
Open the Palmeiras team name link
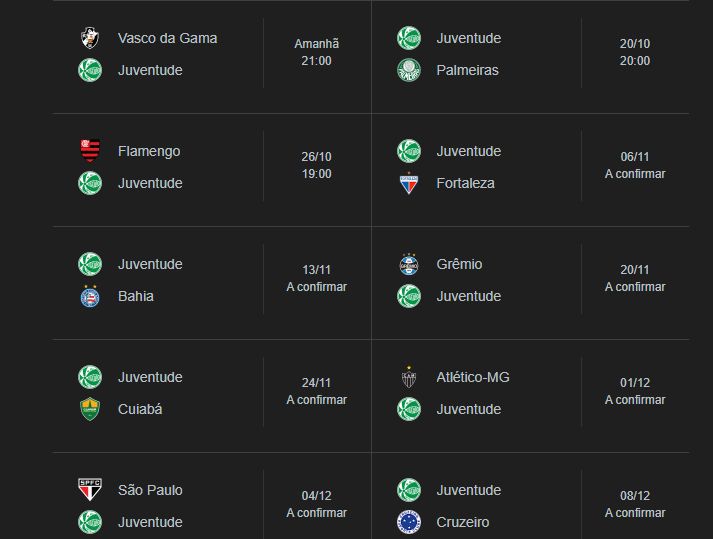coord(467,71)
